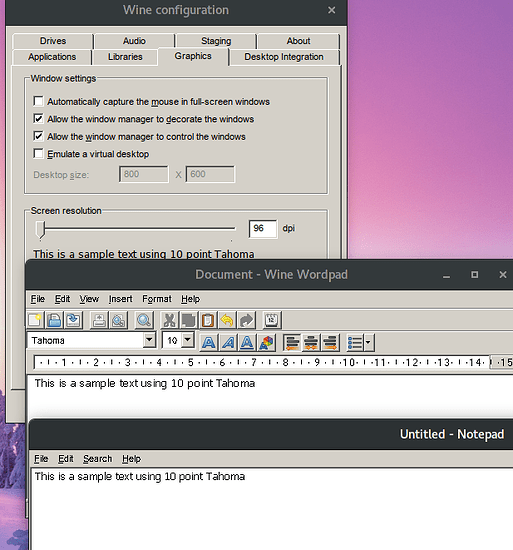Image resolution: width=513 pixels, height=550 pixels.
Task: Expand the Tahoma font name dropdown
Action: [x=149, y=340]
